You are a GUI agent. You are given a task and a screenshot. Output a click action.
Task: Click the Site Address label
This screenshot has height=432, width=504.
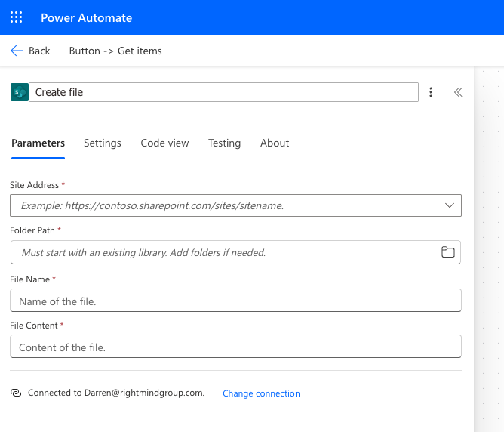click(35, 185)
